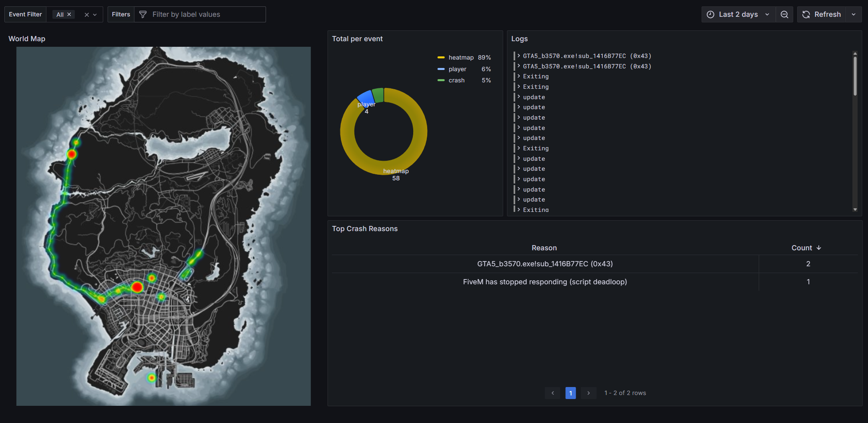Select page 1 in pagination
Viewport: 868px width, 423px height.
point(570,393)
